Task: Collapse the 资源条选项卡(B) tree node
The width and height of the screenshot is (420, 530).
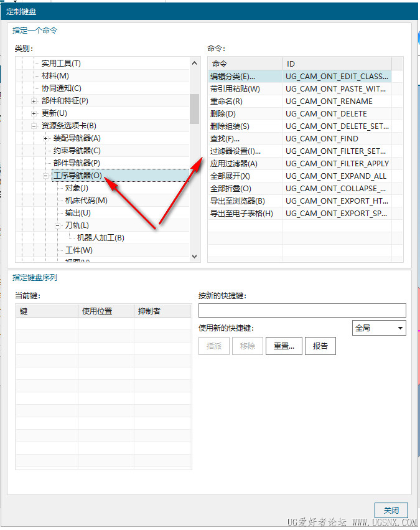Action: pyautogui.click(x=34, y=126)
